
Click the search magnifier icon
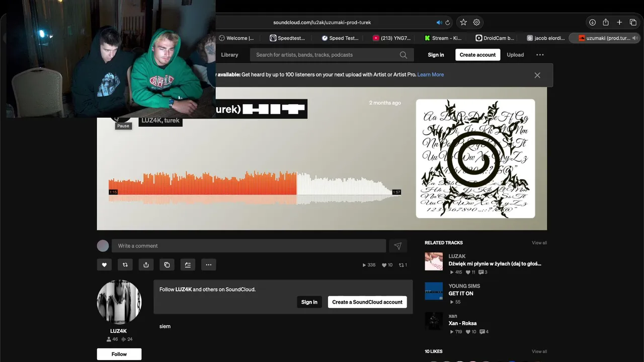[x=404, y=55]
